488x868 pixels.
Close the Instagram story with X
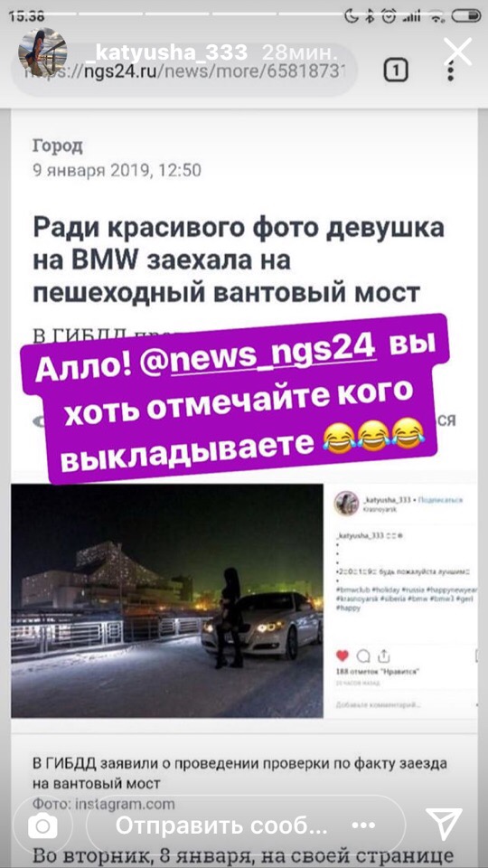pos(458,52)
